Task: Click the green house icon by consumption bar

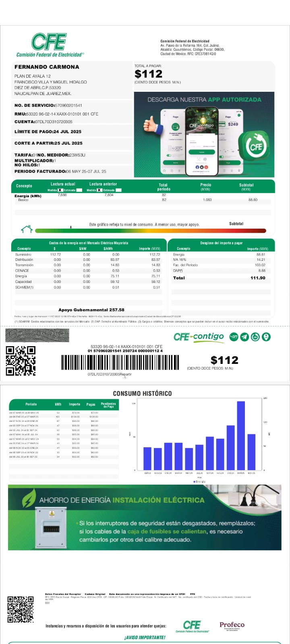Action: pyautogui.click(x=27, y=229)
